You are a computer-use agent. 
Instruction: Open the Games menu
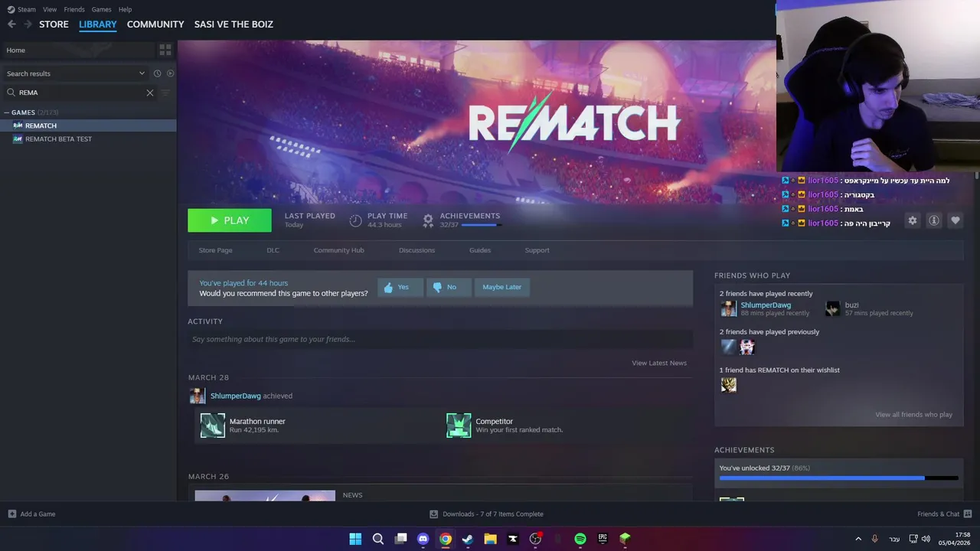[101, 9]
